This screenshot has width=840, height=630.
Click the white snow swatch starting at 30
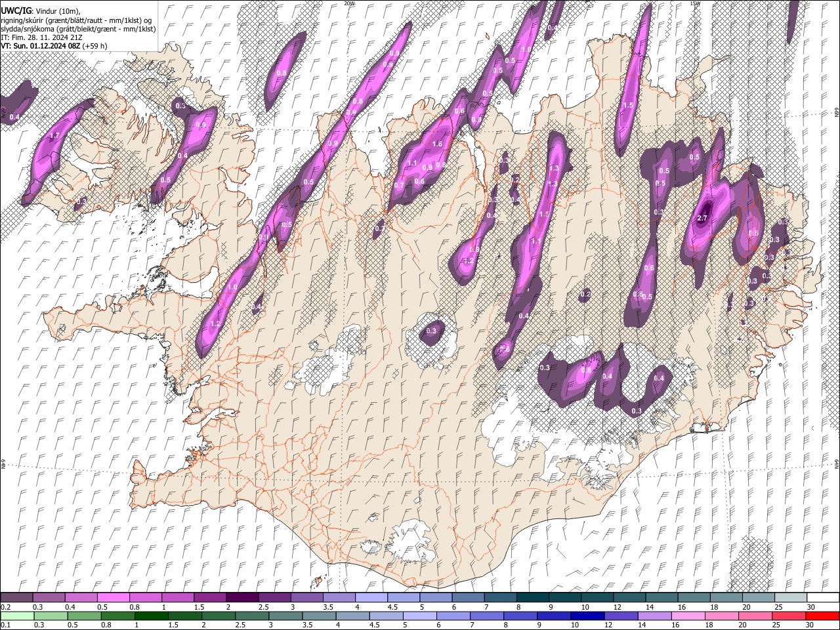[x=822, y=597]
